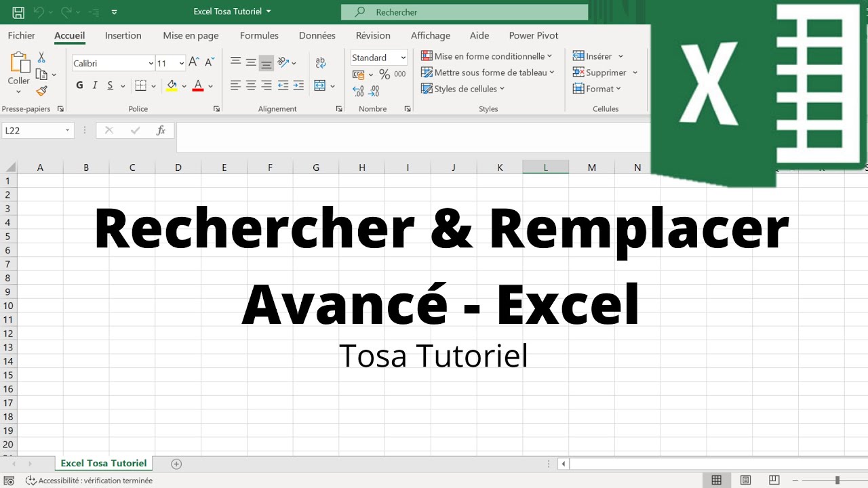Viewport: 868px width, 488px height.
Task: Click the percent style icon
Action: (x=384, y=75)
